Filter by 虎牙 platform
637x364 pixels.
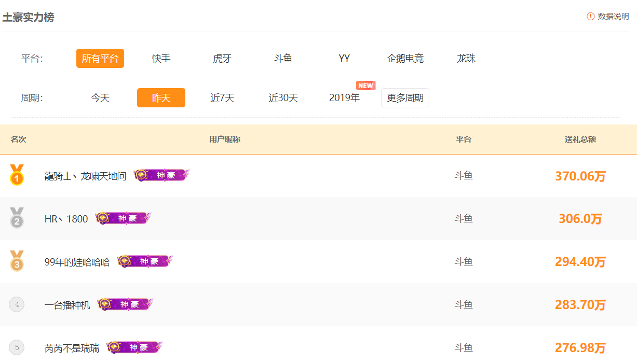tap(222, 58)
